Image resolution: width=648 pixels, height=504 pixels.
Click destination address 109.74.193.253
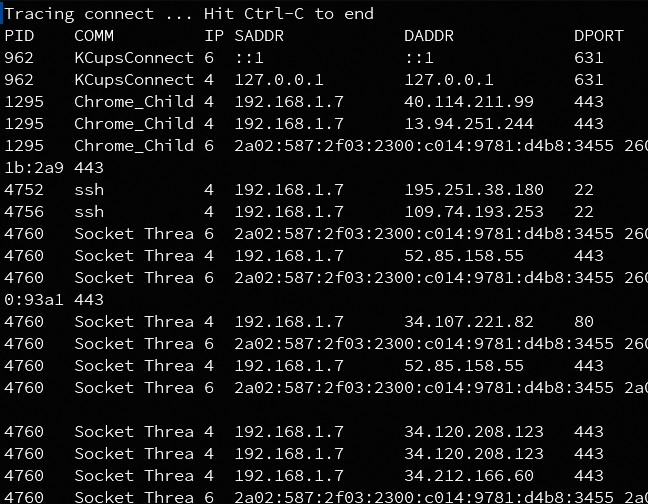coord(474,212)
